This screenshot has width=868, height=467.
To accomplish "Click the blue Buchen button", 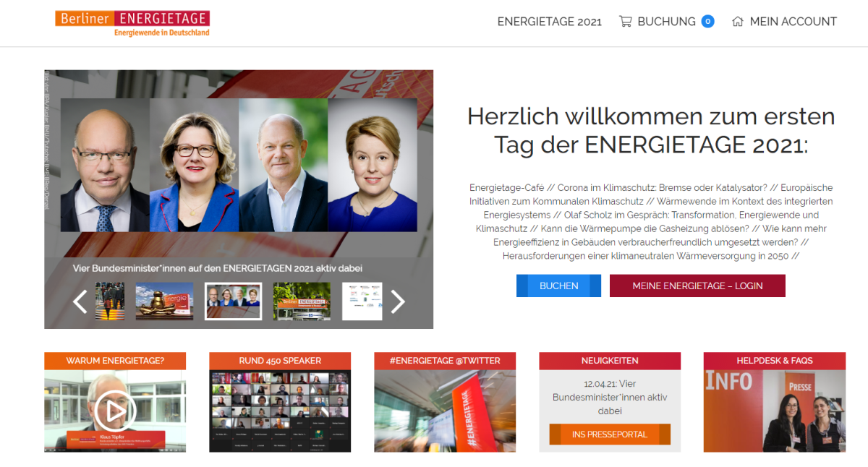I will [x=558, y=286].
